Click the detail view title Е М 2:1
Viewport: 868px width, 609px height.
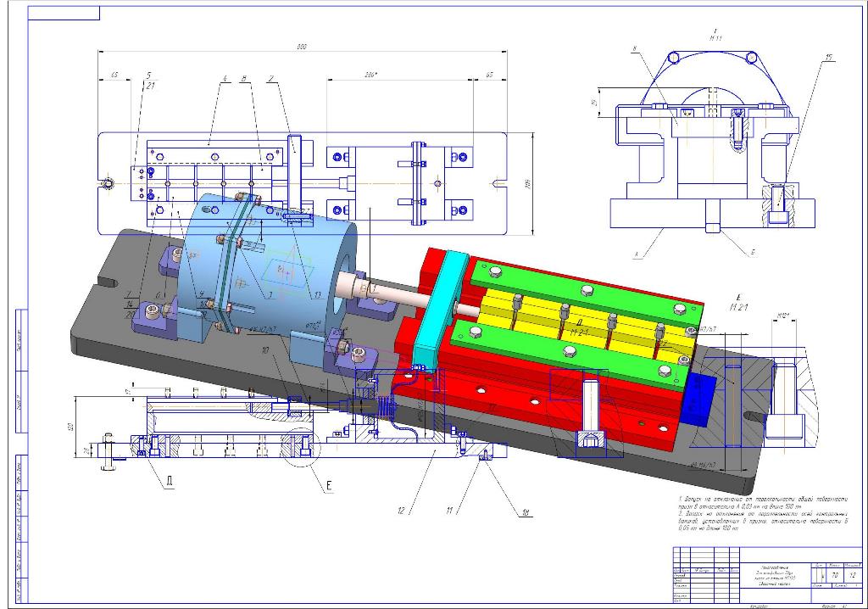[738, 301]
